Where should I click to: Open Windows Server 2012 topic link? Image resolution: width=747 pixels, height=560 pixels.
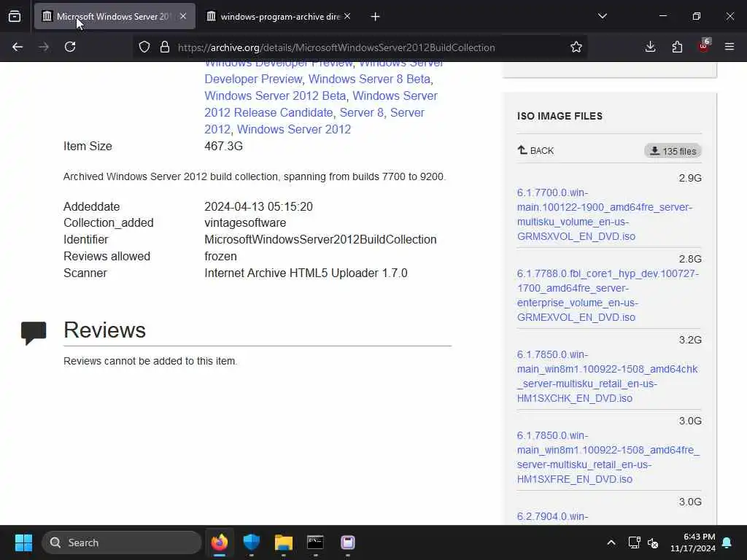point(293,130)
